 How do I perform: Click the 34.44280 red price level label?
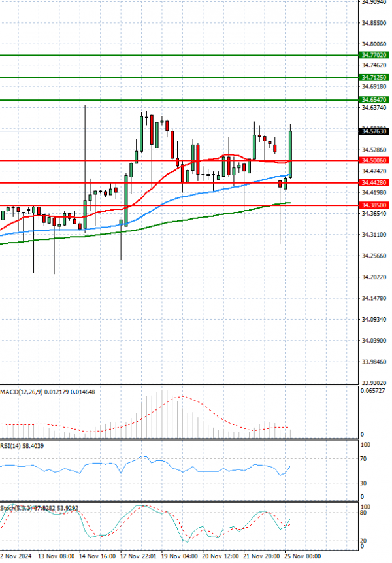(374, 183)
